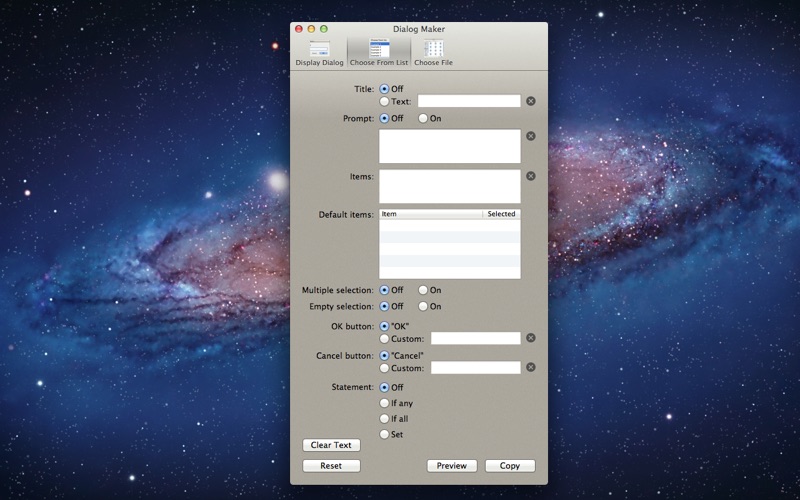Clear the Cancel button Custom field X icon

coord(531,367)
